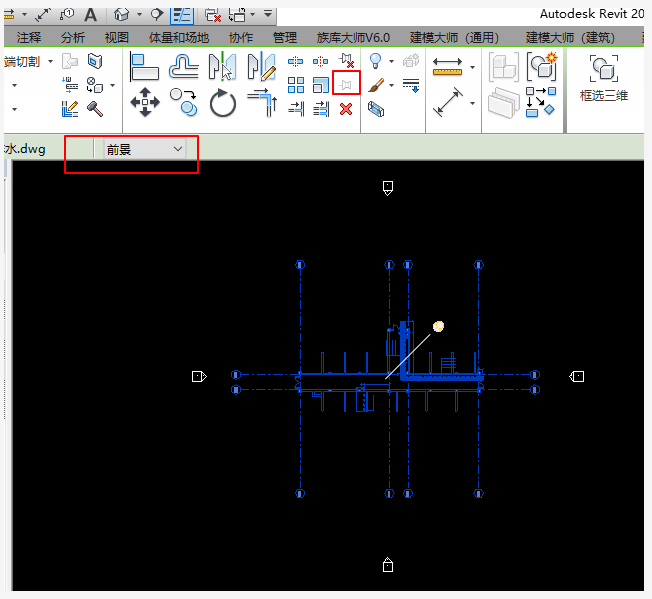Select the Copy tool
The width and height of the screenshot is (652, 599).
[x=183, y=102]
